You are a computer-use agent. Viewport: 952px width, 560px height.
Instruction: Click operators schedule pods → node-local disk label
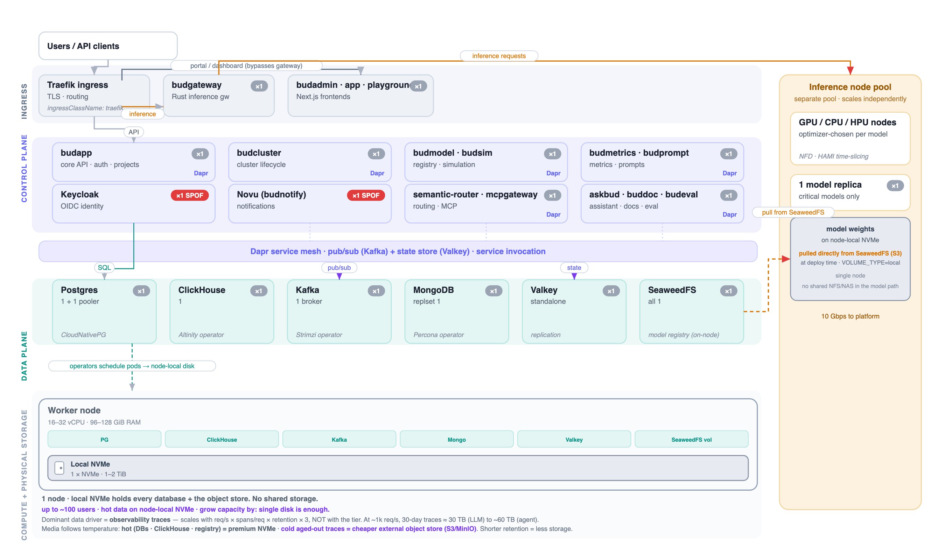pos(132,366)
